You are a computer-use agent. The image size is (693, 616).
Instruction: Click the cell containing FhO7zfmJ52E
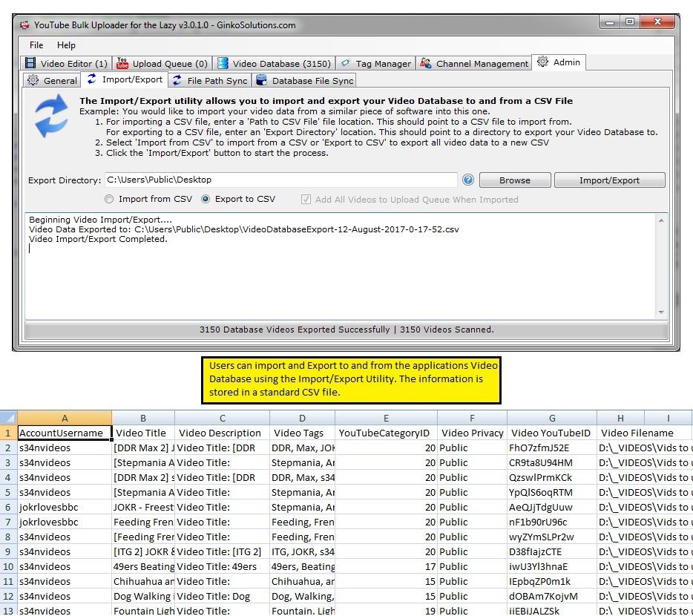tap(552, 448)
